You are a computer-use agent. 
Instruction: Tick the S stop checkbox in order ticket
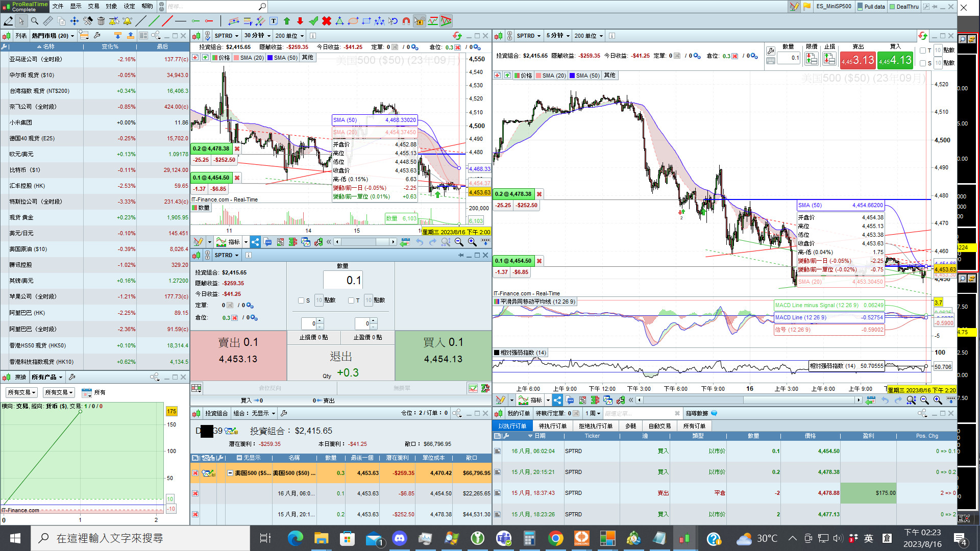[x=301, y=300]
